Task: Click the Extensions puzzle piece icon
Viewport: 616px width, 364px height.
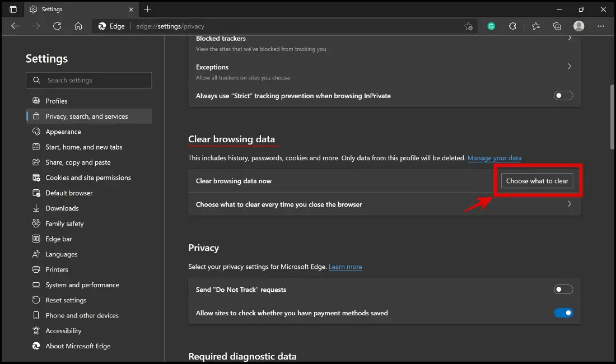Action: 513,26
